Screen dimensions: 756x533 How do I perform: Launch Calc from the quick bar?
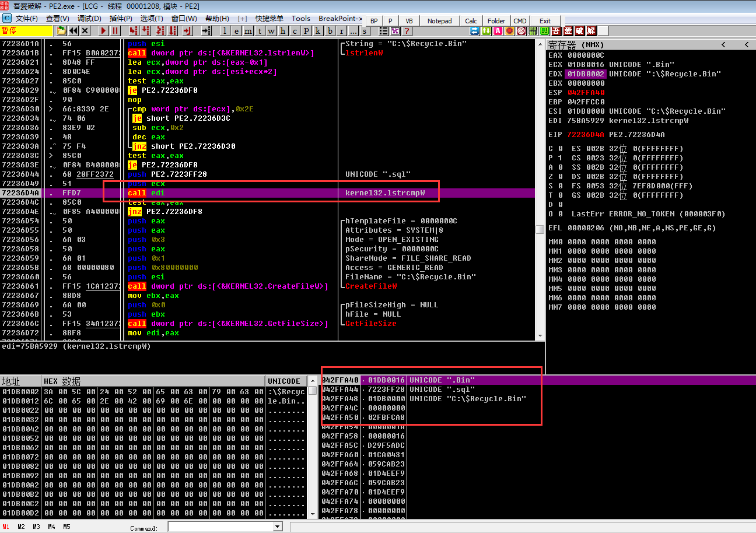471,21
